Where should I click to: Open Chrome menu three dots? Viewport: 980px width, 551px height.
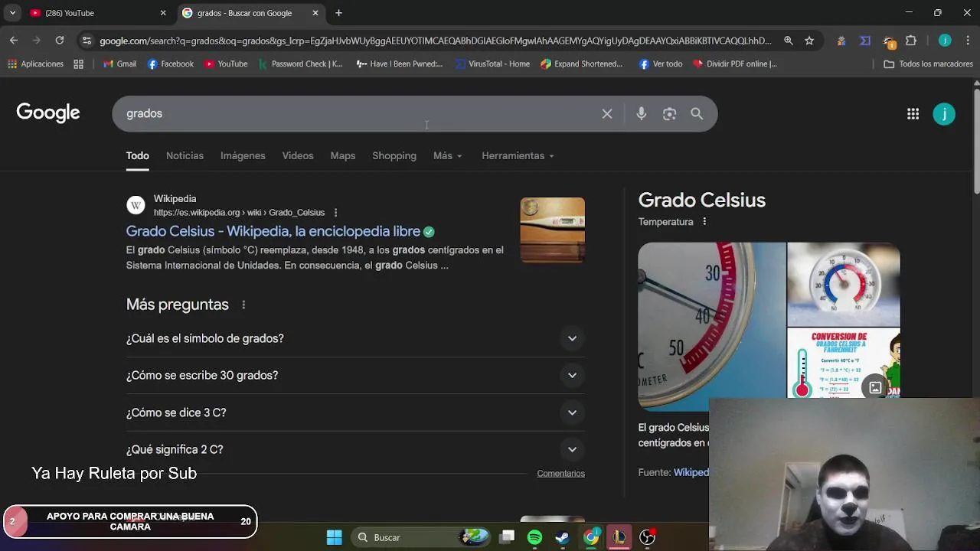[968, 41]
